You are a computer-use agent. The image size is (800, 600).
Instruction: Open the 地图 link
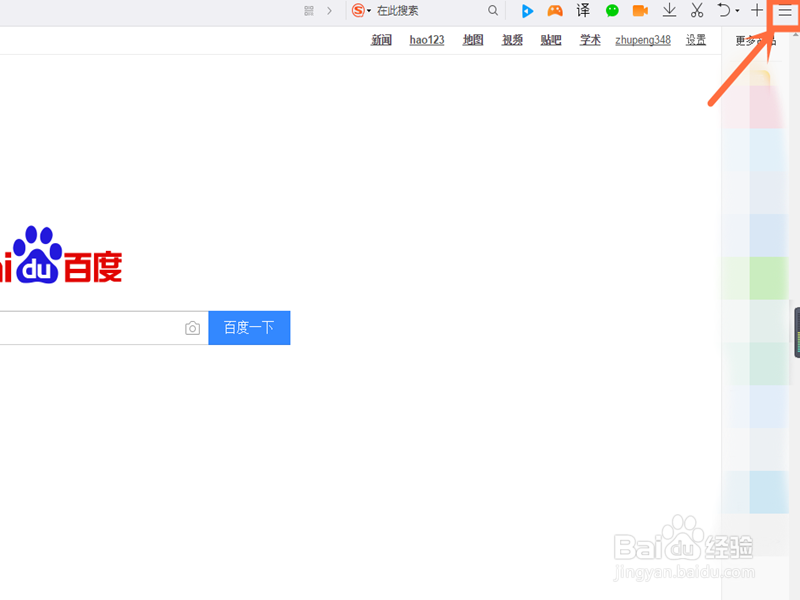(473, 40)
